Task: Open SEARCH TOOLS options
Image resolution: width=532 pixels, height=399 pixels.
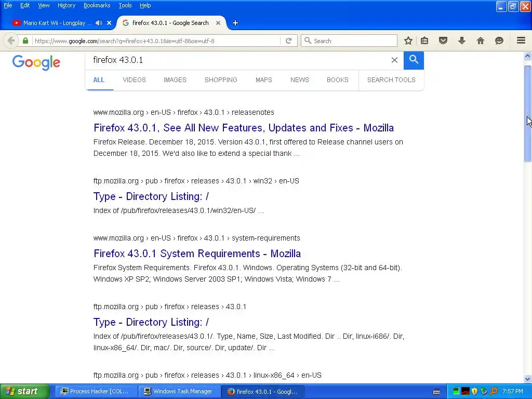Action: coord(391,79)
